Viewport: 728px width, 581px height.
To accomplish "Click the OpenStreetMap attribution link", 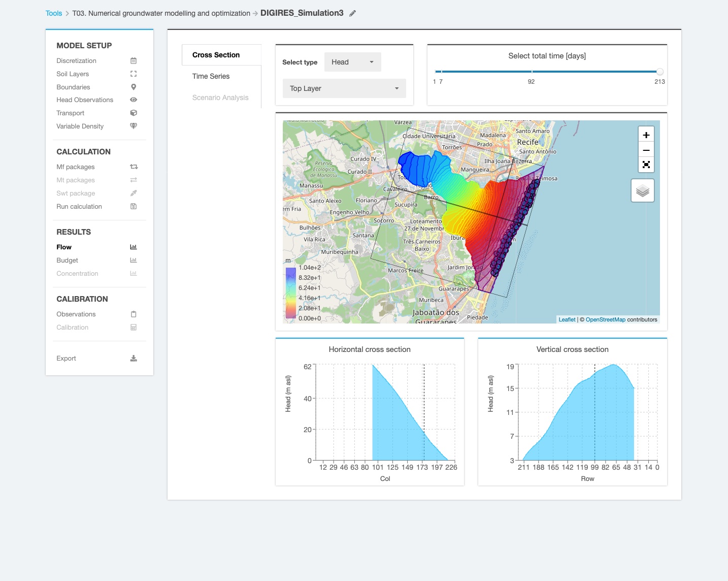I will point(605,319).
